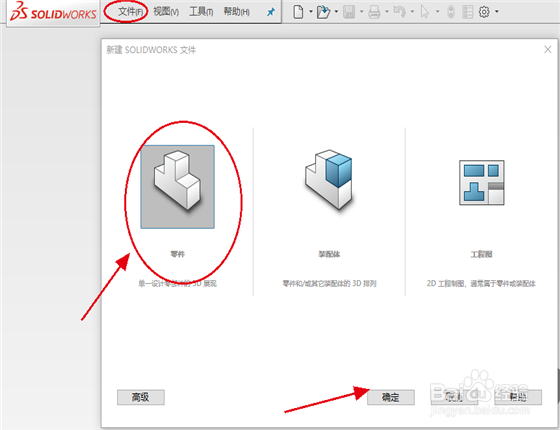Click the Print icon
This screenshot has height=430, width=560.
[x=374, y=12]
